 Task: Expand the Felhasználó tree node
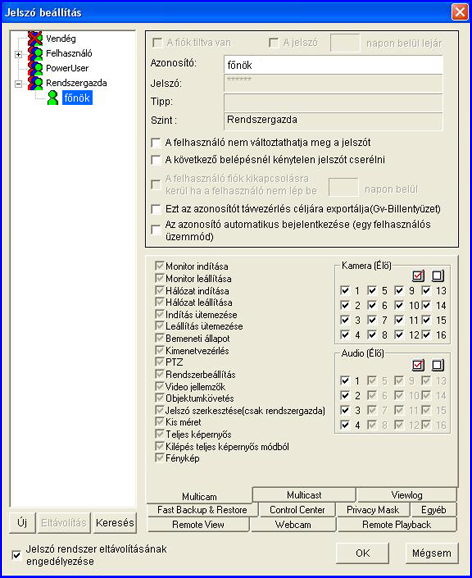tap(18, 55)
